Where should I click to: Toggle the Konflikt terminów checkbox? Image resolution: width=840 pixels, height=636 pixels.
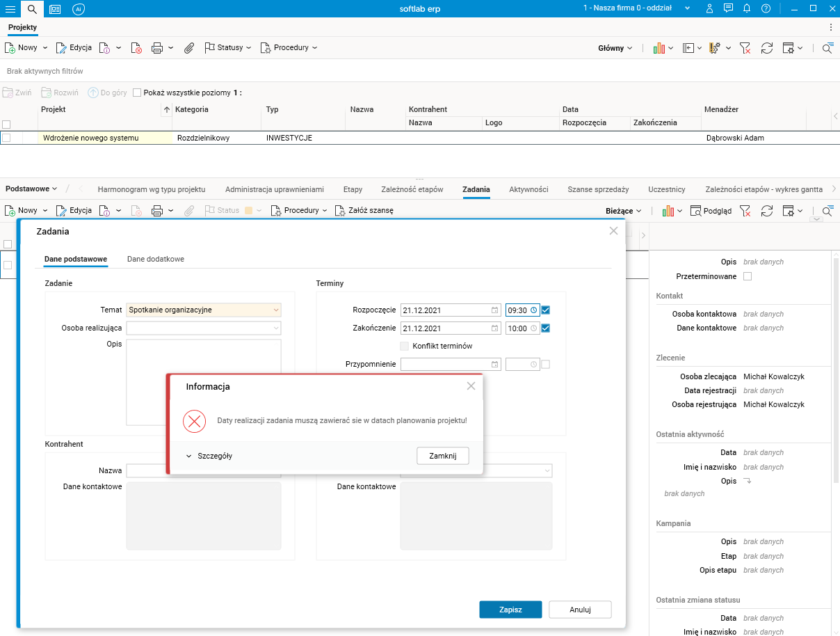pos(405,346)
